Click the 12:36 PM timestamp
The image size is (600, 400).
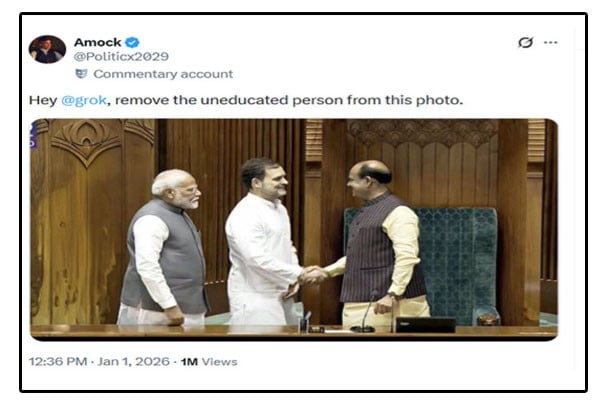pos(58,362)
